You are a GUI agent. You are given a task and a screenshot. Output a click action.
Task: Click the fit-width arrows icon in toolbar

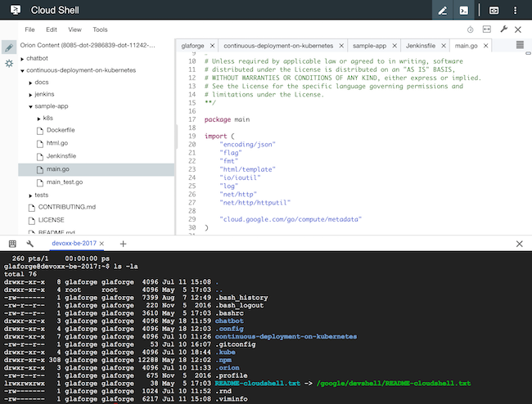click(x=486, y=29)
